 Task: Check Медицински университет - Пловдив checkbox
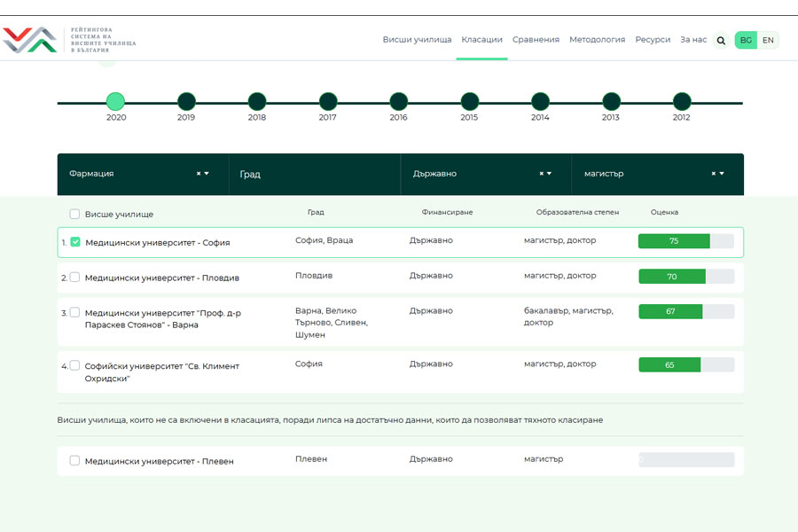74,277
